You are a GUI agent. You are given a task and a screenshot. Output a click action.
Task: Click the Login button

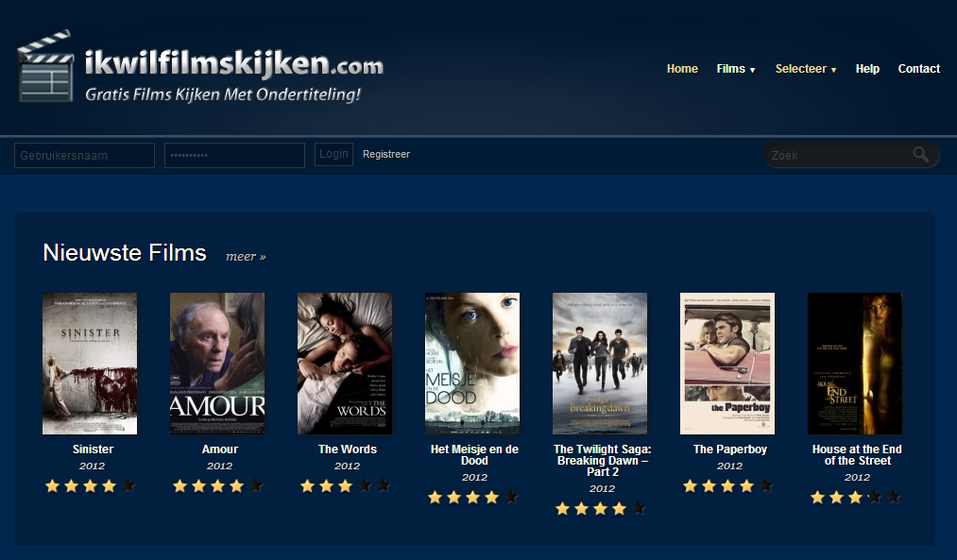coord(333,154)
